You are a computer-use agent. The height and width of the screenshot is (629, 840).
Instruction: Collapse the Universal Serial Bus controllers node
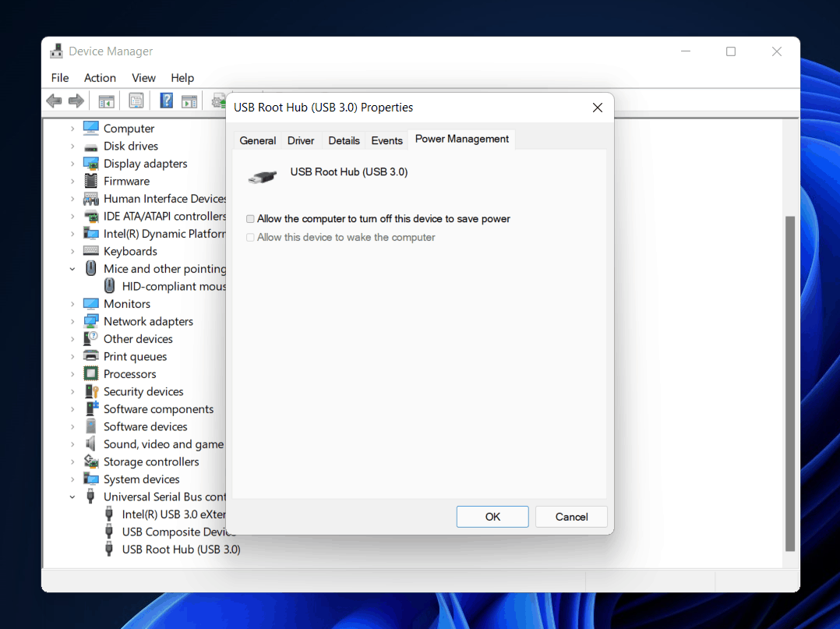coord(72,496)
